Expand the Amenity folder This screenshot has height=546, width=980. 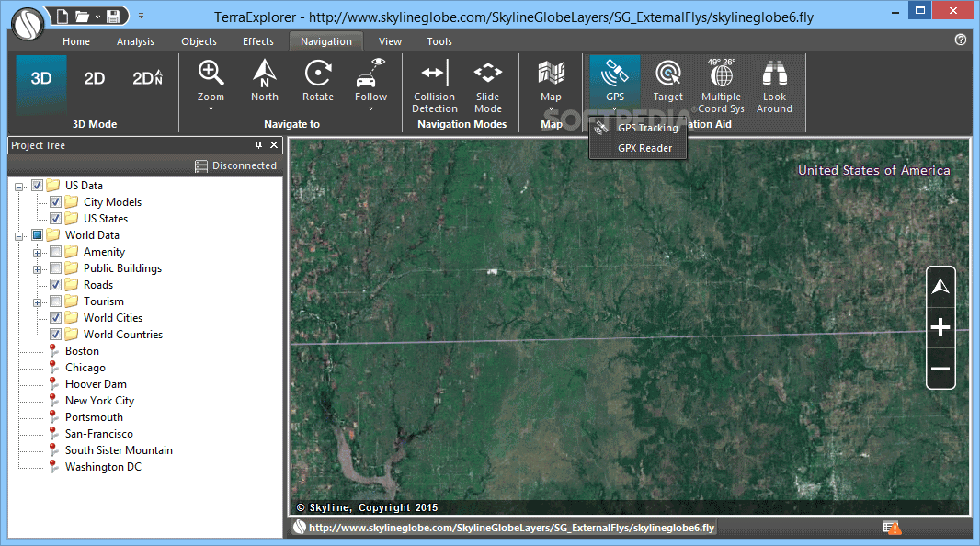click(x=38, y=253)
